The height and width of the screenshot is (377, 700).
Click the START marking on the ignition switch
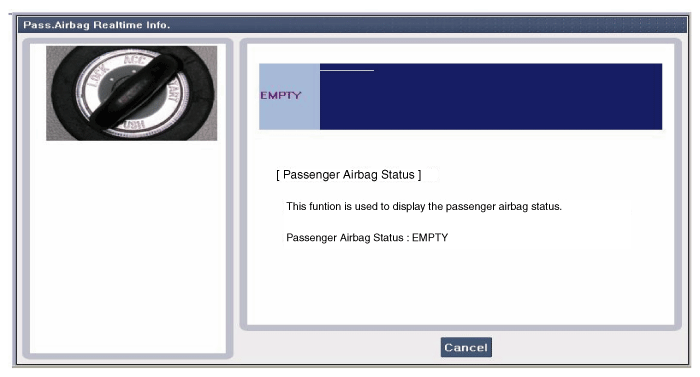point(173,91)
